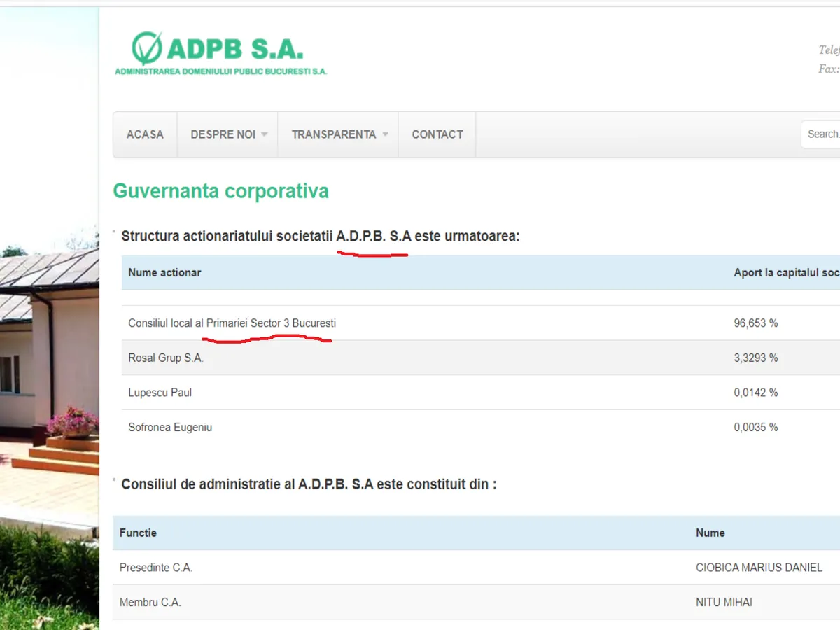Select the TRANSPARENTA menu label

click(333, 134)
